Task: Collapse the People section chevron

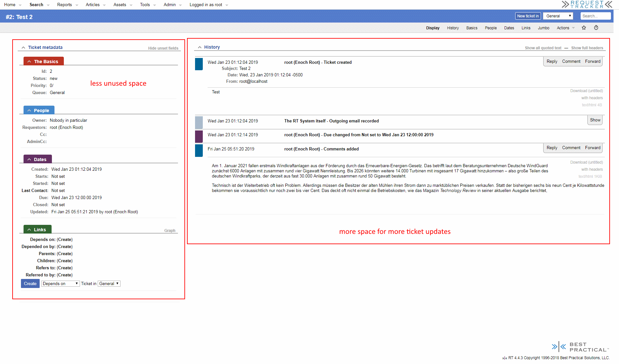Action: [29, 110]
